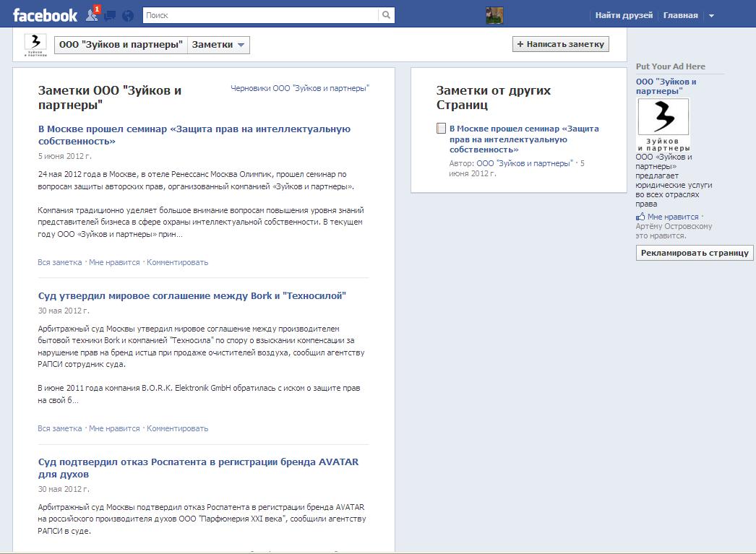The height and width of the screenshot is (554, 756).
Task: Click Найти друзей in the top bar
Action: pos(624,15)
